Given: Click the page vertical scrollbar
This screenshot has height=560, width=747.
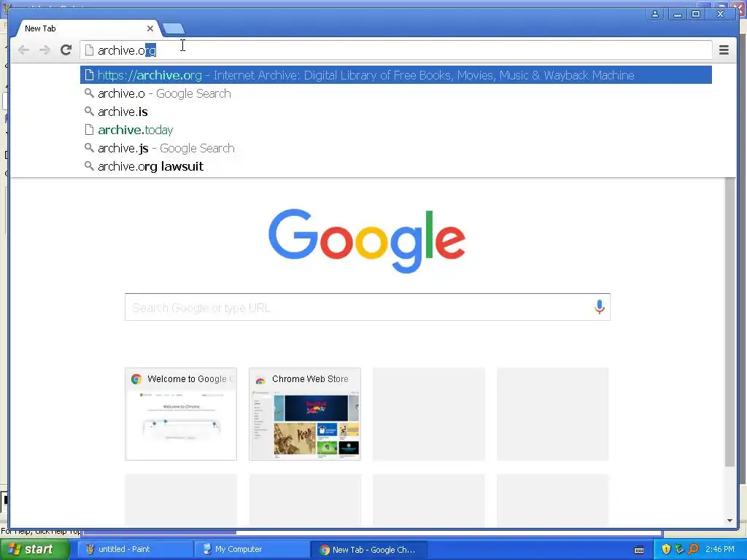Looking at the screenshot, I should click(729, 322).
